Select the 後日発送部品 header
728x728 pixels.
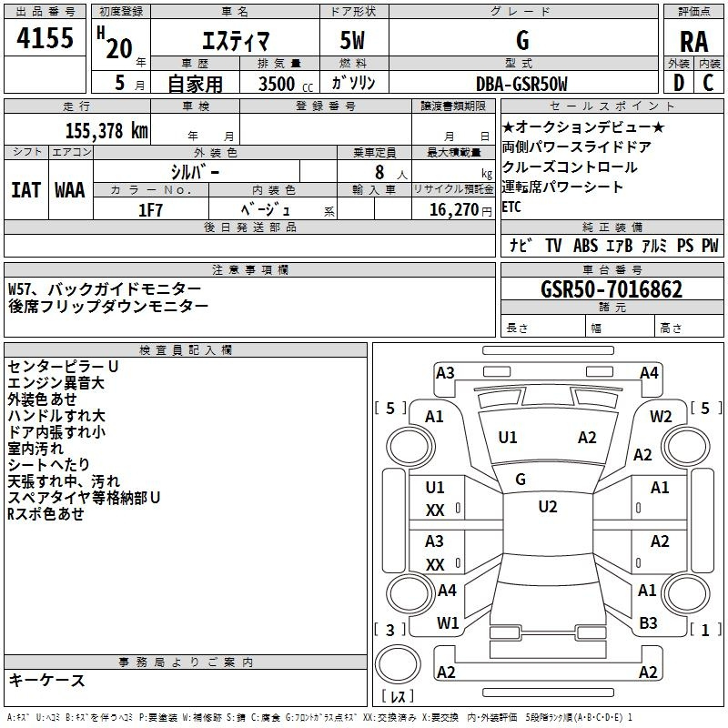(249, 227)
